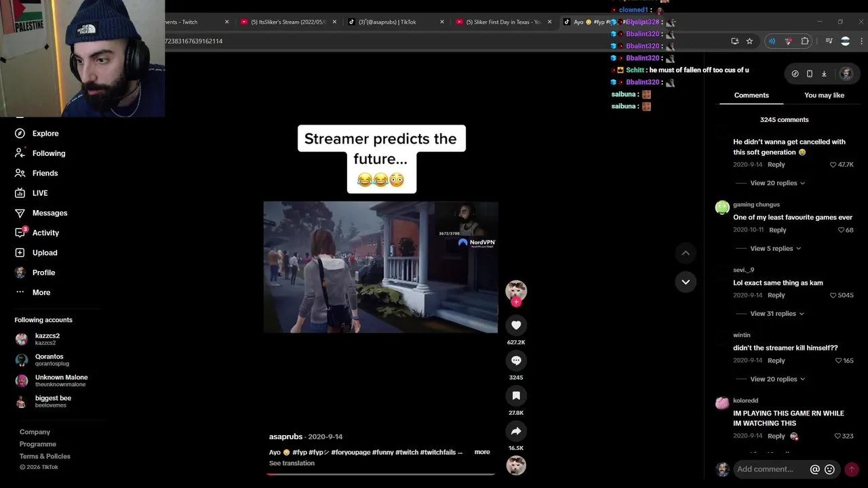Open the profile avatar in top pill

pos(846,74)
